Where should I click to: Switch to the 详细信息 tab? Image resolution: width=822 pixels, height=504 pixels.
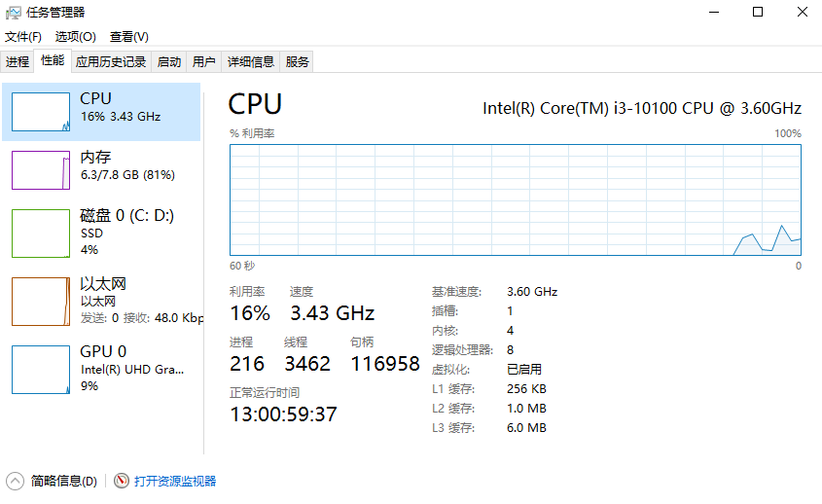pos(251,62)
